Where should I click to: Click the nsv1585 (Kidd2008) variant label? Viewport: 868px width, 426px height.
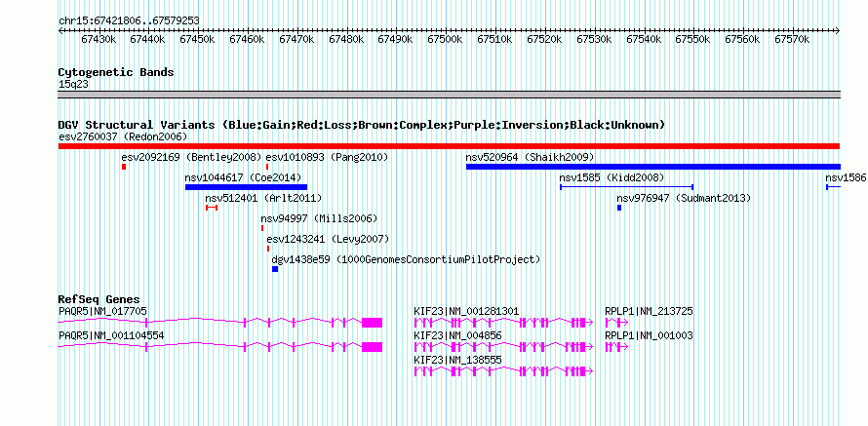pyautogui.click(x=612, y=177)
